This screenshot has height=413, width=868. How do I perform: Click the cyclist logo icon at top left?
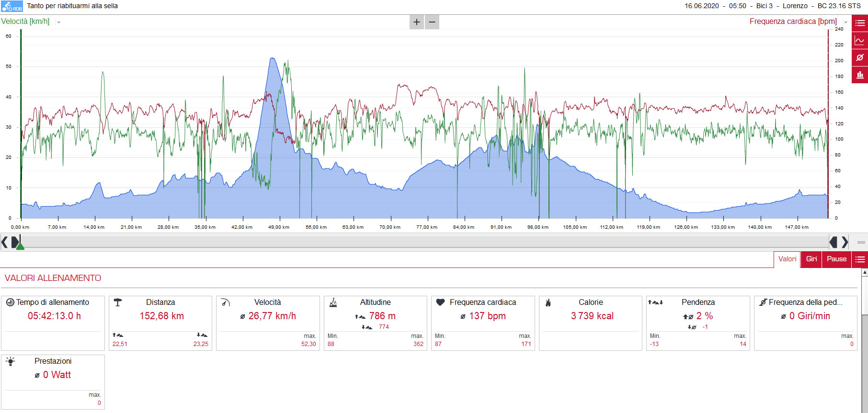[12, 6]
